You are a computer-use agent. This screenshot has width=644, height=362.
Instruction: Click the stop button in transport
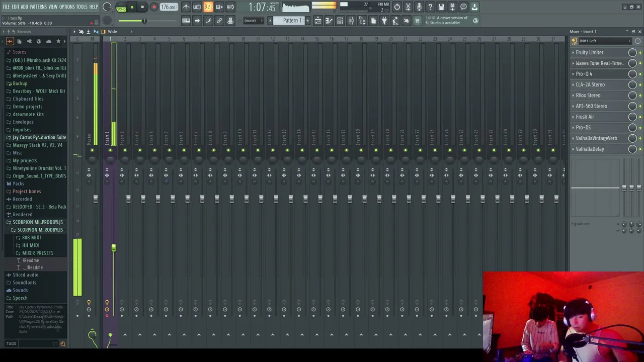[x=142, y=7]
